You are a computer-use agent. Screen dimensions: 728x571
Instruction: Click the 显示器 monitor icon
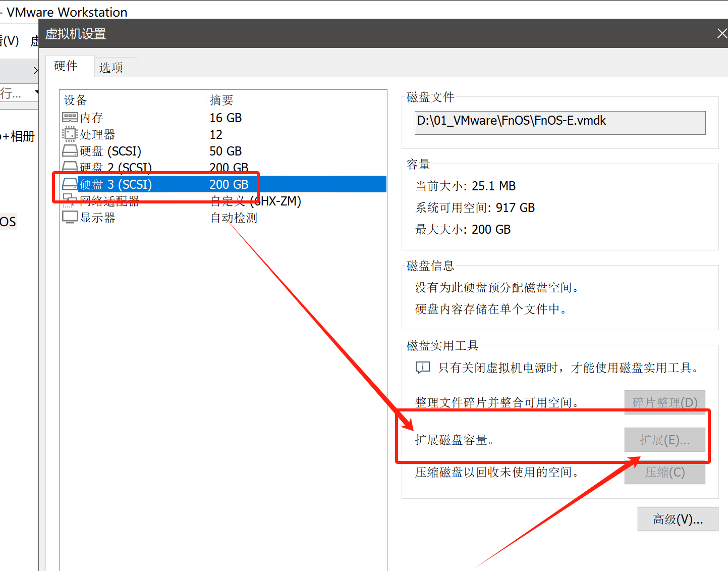70,218
